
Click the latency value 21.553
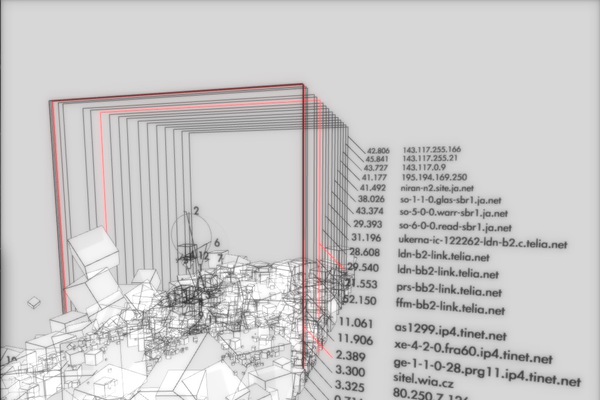tap(362, 284)
